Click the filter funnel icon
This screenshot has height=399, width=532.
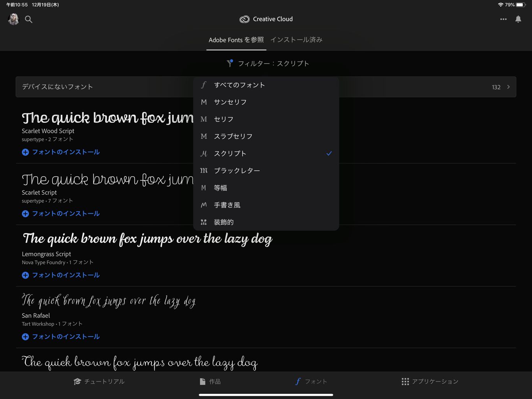(230, 63)
